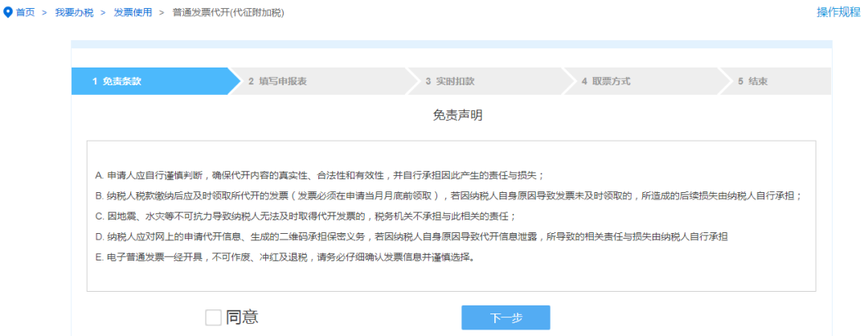Click the 同意 label text
Image resolution: width=868 pixels, height=336 pixels.
242,318
